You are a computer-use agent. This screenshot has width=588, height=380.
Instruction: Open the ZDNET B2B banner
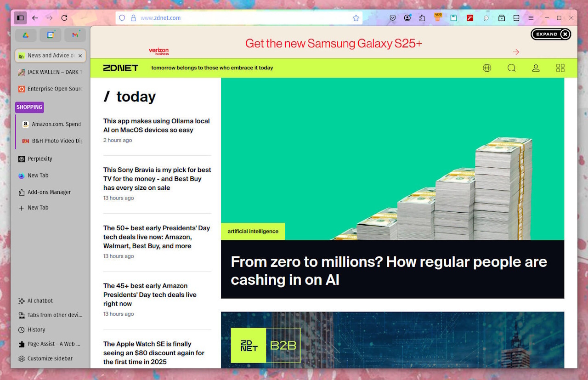pos(392,340)
